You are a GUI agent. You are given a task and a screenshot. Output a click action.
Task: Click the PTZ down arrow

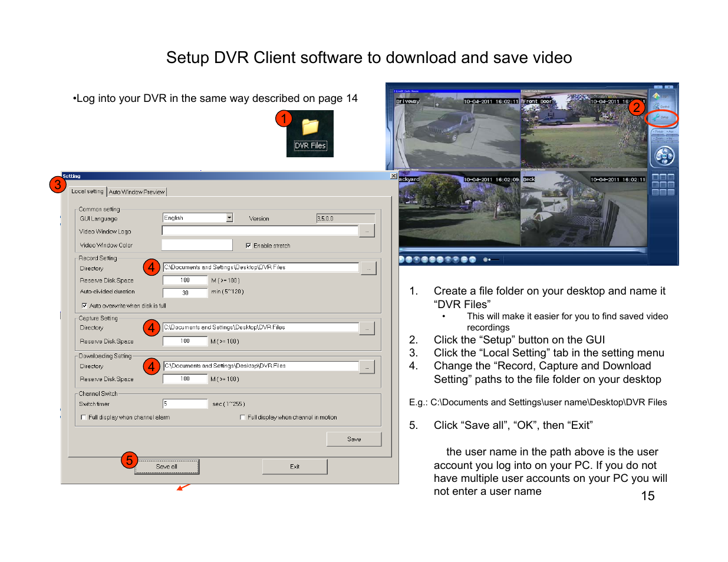[x=665, y=161]
